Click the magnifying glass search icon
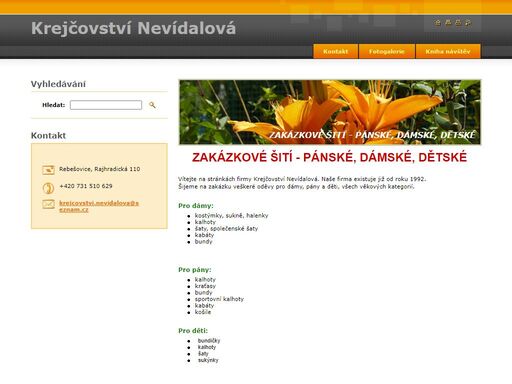512x384 pixels. 152,105
